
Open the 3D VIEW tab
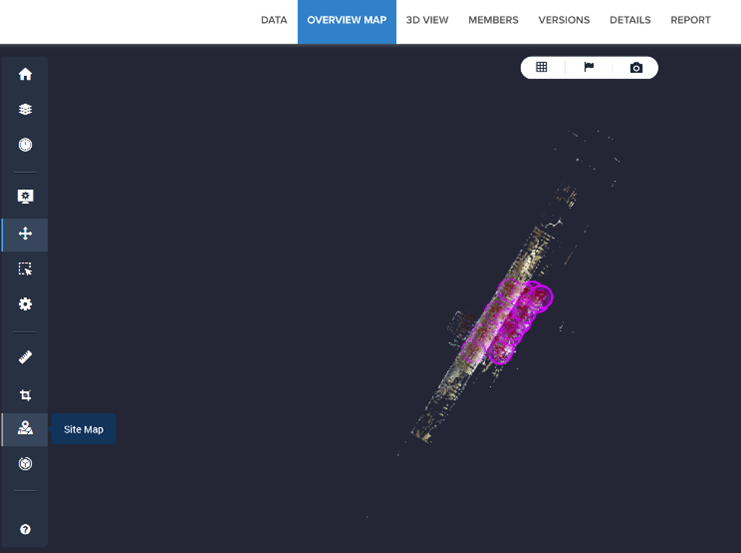[427, 20]
